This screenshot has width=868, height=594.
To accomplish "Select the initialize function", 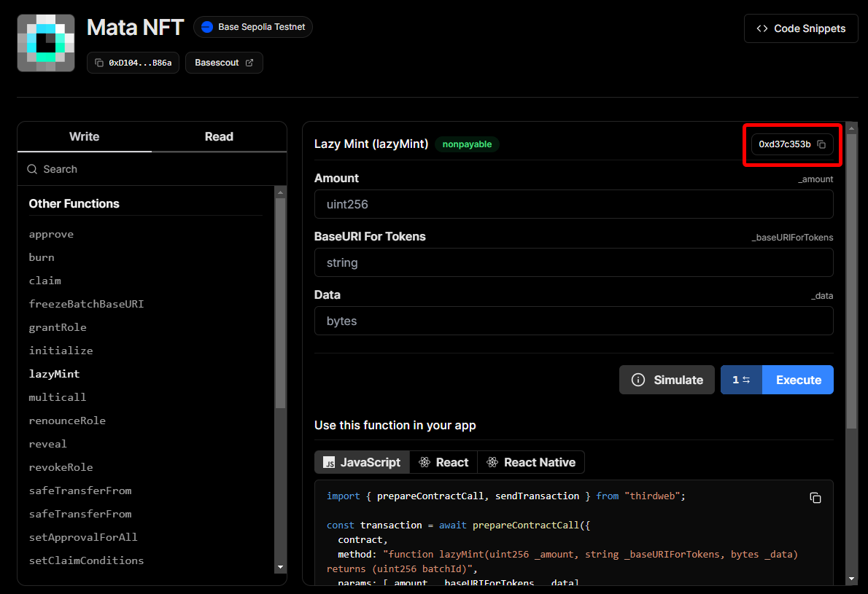I will [61, 350].
